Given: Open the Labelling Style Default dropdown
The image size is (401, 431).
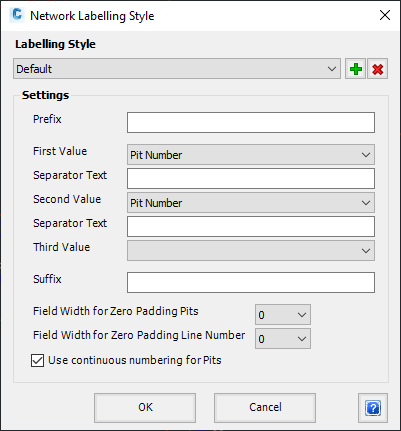Looking at the screenshot, I should click(177, 69).
